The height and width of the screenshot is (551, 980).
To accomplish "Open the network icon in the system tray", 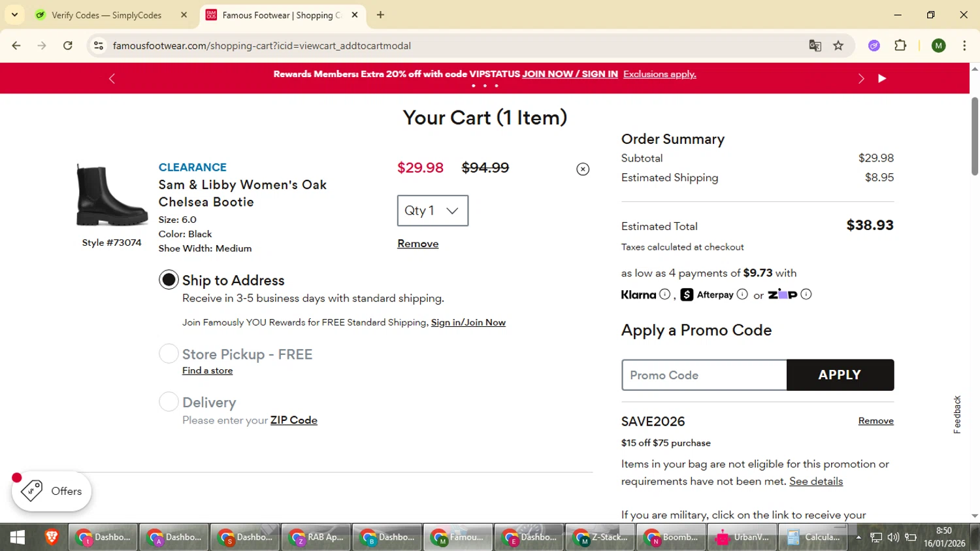I will click(x=876, y=537).
